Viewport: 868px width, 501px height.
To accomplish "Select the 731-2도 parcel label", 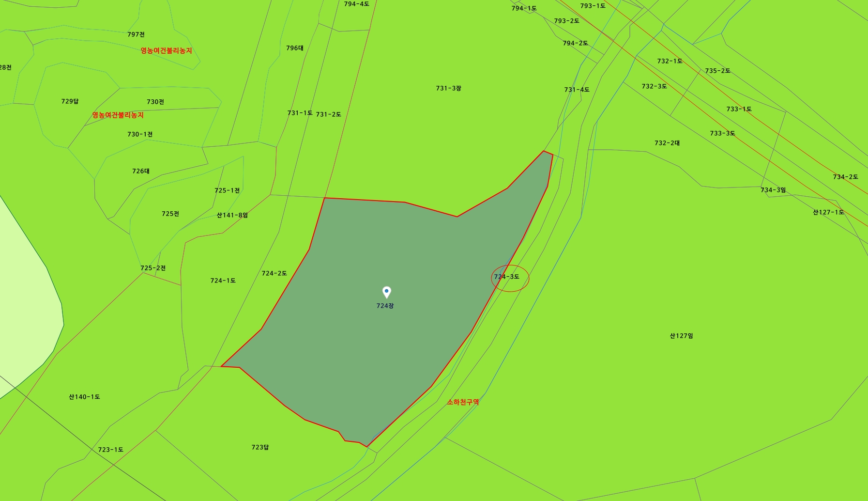I will tap(329, 114).
